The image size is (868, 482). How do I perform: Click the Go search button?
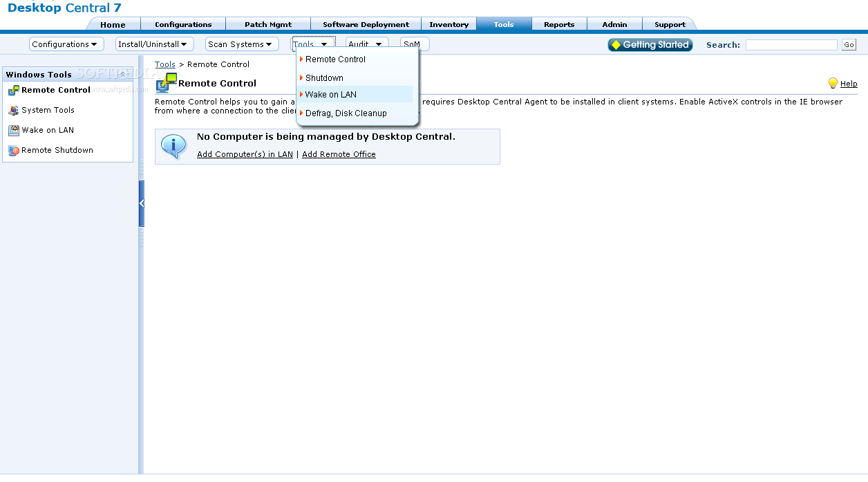point(849,45)
